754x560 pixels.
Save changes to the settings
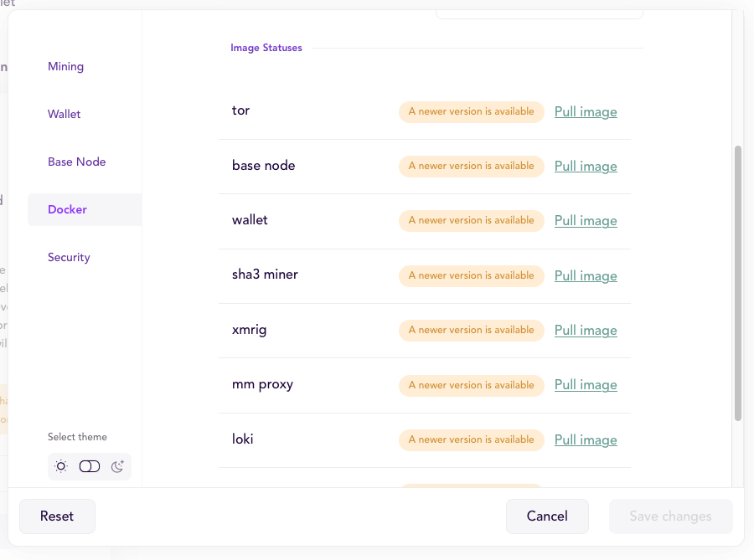pyautogui.click(x=670, y=516)
